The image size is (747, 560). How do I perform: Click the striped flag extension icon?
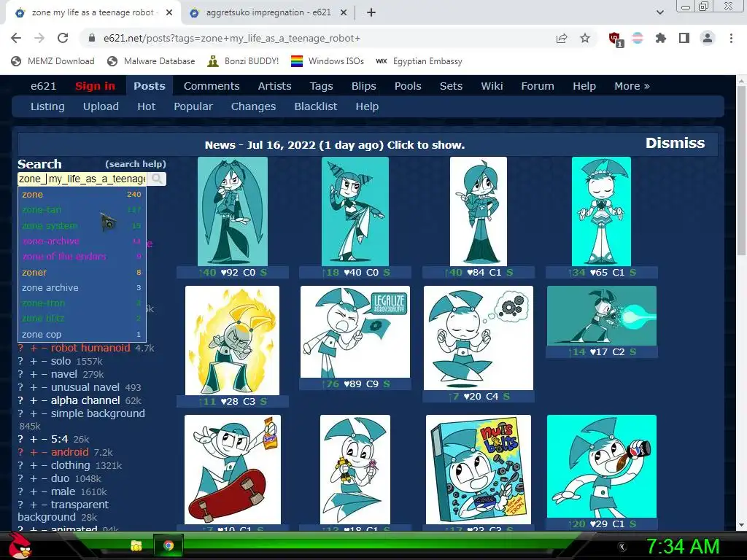point(638,38)
